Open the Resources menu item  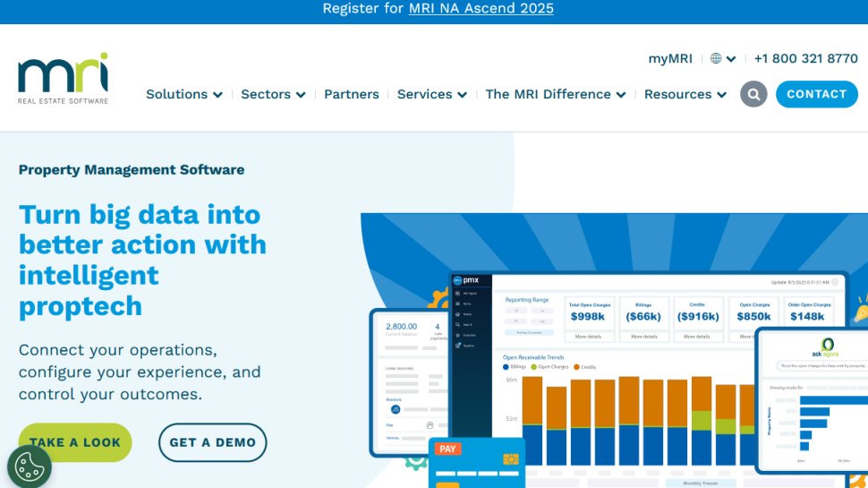pos(677,94)
